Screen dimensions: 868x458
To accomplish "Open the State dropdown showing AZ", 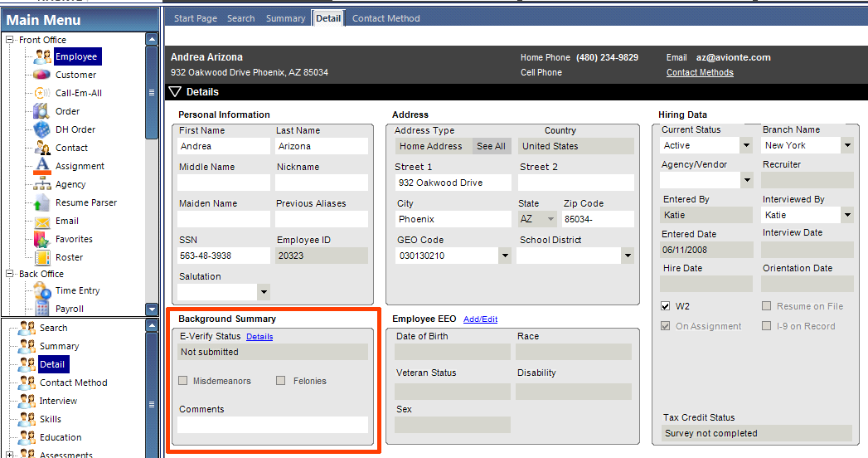I will coord(550,219).
